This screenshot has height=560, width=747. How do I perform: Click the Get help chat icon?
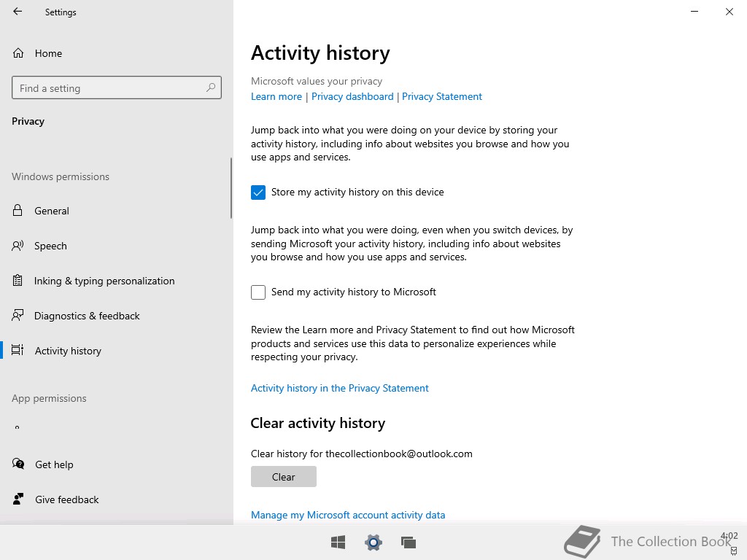[18, 464]
